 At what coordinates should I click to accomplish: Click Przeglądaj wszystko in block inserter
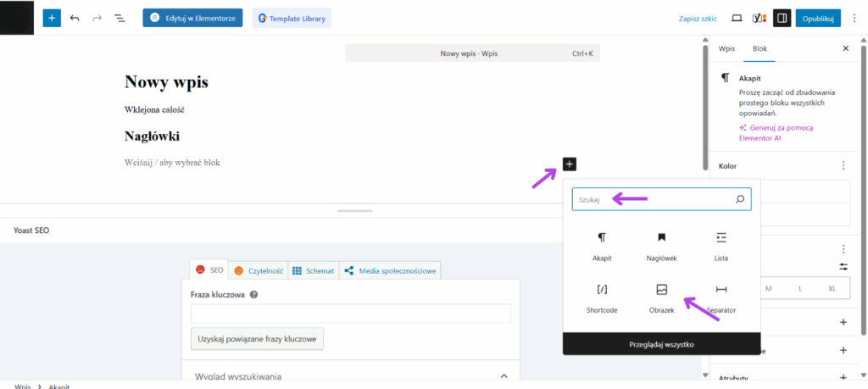[662, 345]
